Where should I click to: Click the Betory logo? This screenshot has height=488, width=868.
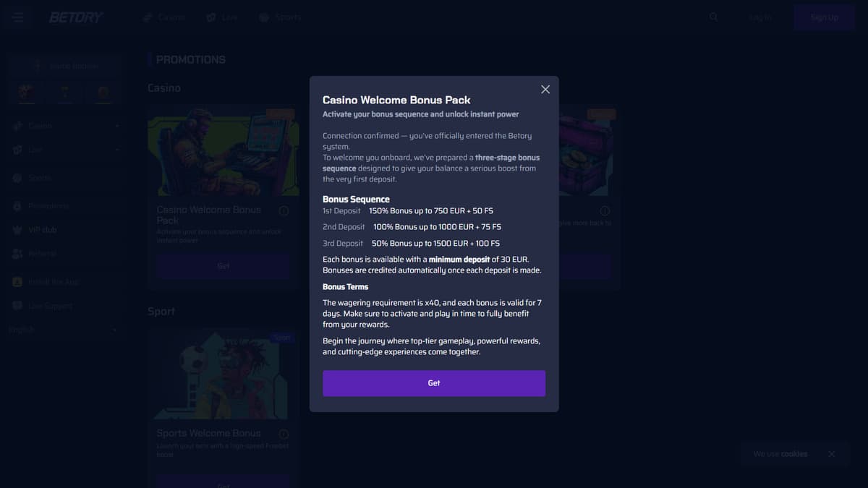tap(76, 17)
